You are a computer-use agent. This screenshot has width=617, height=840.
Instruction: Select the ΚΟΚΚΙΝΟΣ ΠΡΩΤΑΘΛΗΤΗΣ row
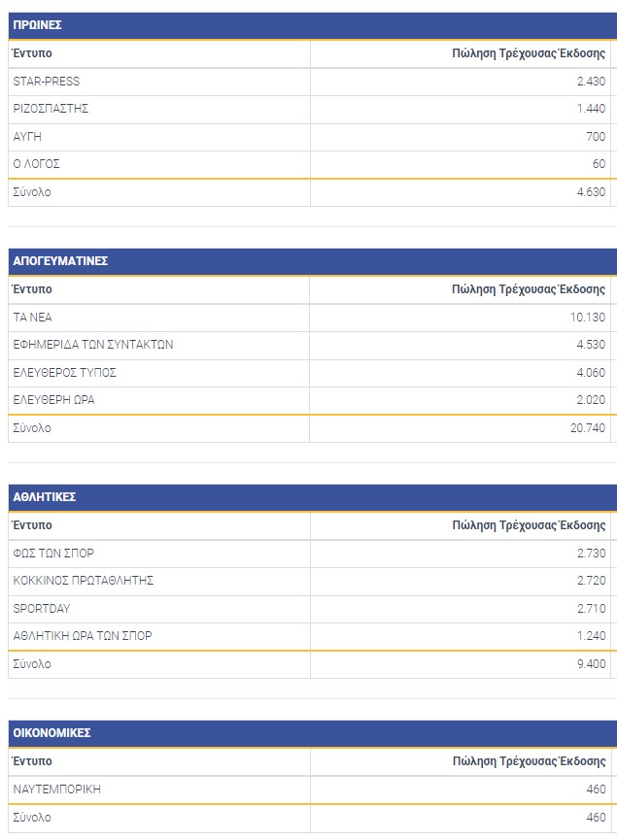click(84, 581)
